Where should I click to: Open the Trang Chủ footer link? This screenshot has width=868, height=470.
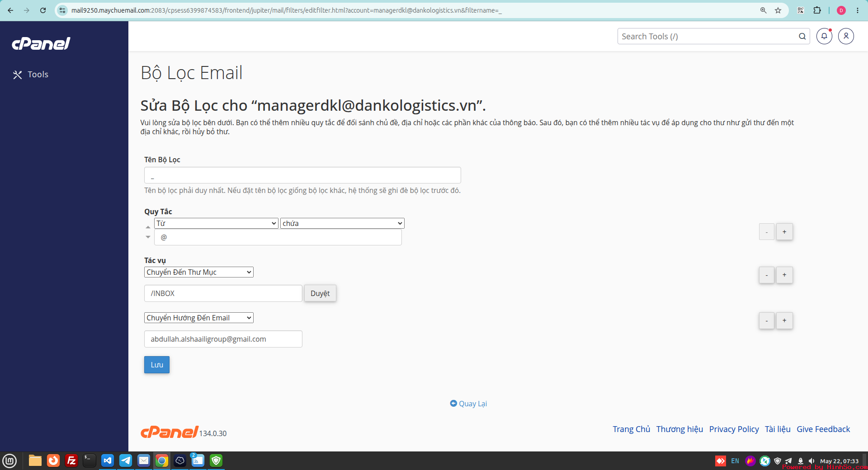[631, 429]
